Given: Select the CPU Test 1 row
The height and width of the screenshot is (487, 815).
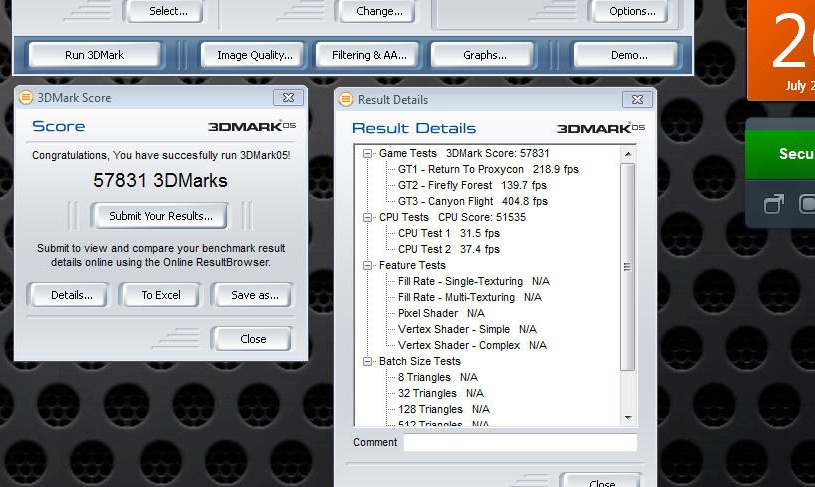Looking at the screenshot, I should pyautogui.click(x=449, y=233).
